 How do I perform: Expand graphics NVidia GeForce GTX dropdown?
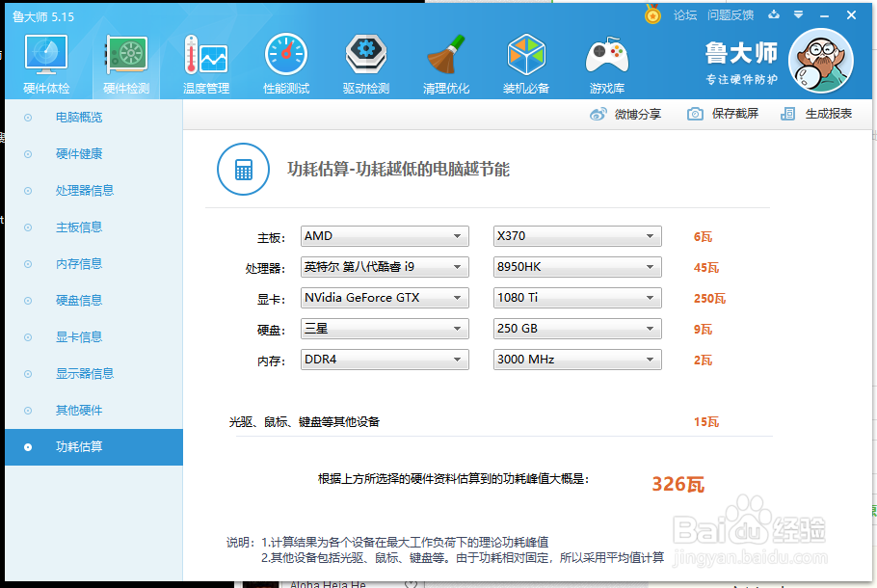point(385,298)
